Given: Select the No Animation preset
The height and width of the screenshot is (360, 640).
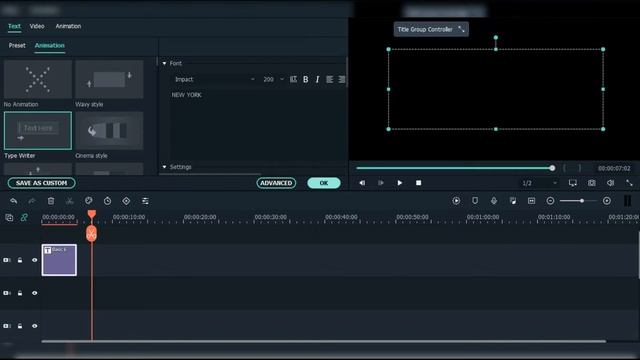Looking at the screenshot, I should point(38,80).
